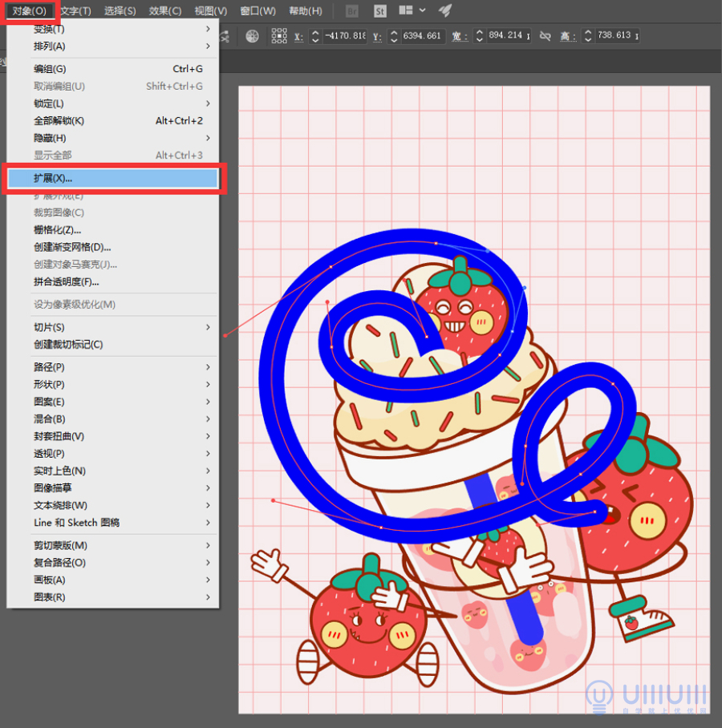This screenshot has width=722, height=728.
Task: Expand the 排列(A) submenu
Action: pyautogui.click(x=112, y=46)
